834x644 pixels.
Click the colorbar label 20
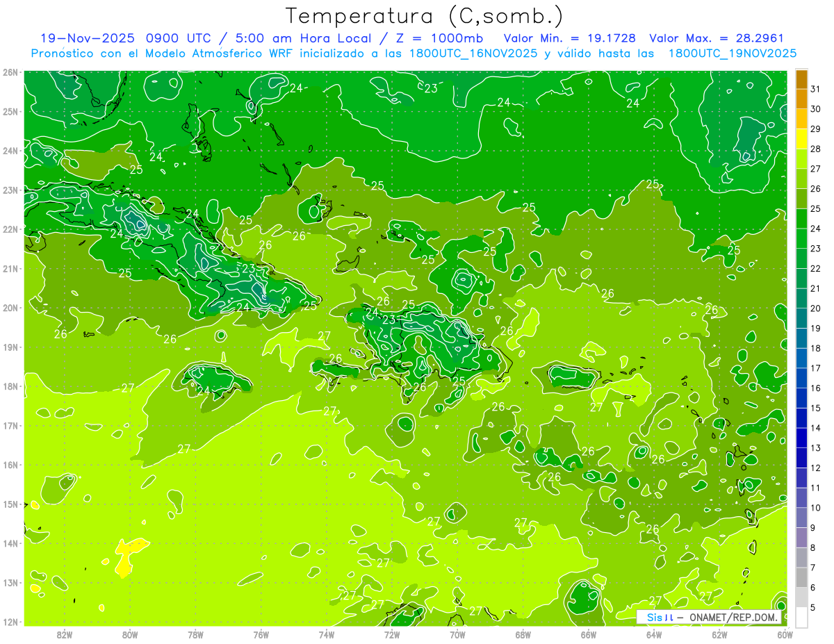pyautogui.click(x=815, y=308)
